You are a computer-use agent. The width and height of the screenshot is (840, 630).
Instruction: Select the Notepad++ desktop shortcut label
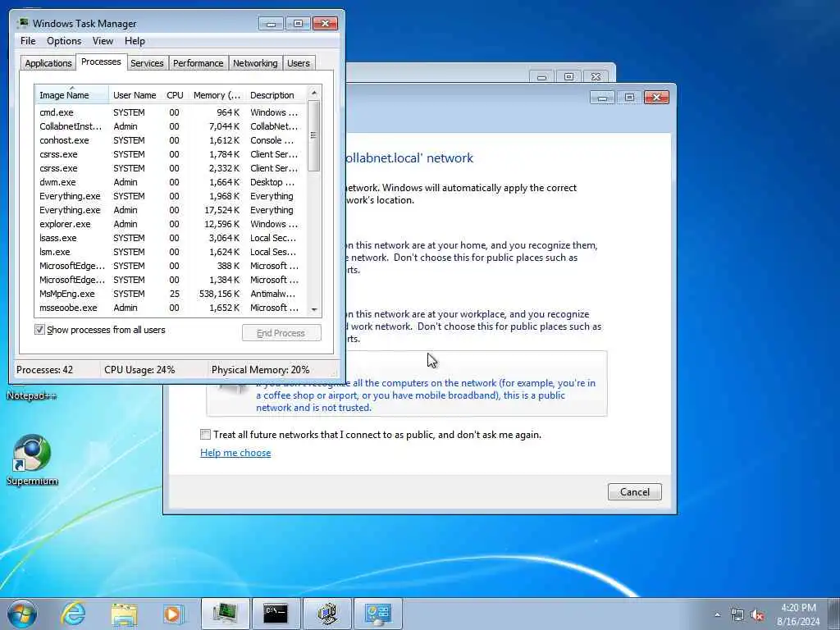[x=31, y=395]
